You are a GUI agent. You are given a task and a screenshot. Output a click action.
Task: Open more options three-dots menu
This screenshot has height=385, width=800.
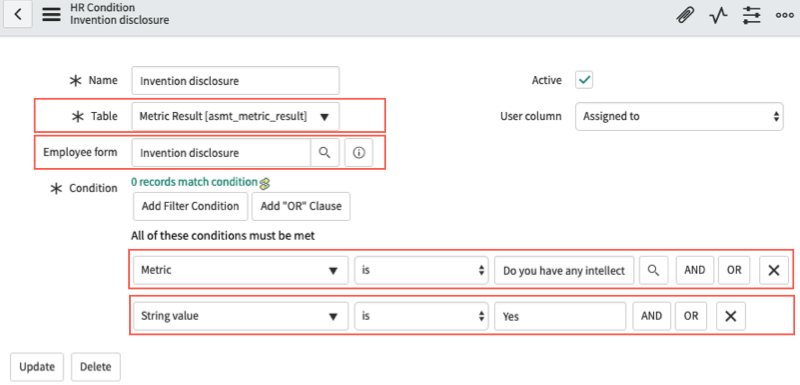[x=784, y=15]
